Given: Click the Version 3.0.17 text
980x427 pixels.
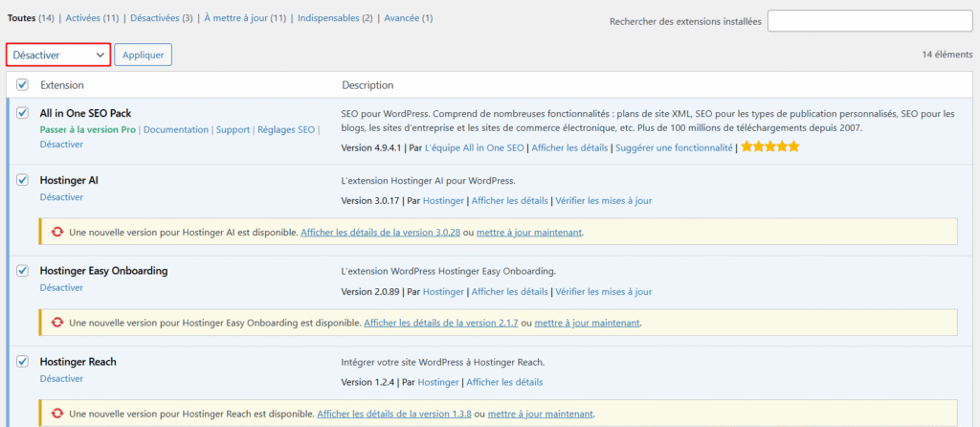Looking at the screenshot, I should 370,201.
